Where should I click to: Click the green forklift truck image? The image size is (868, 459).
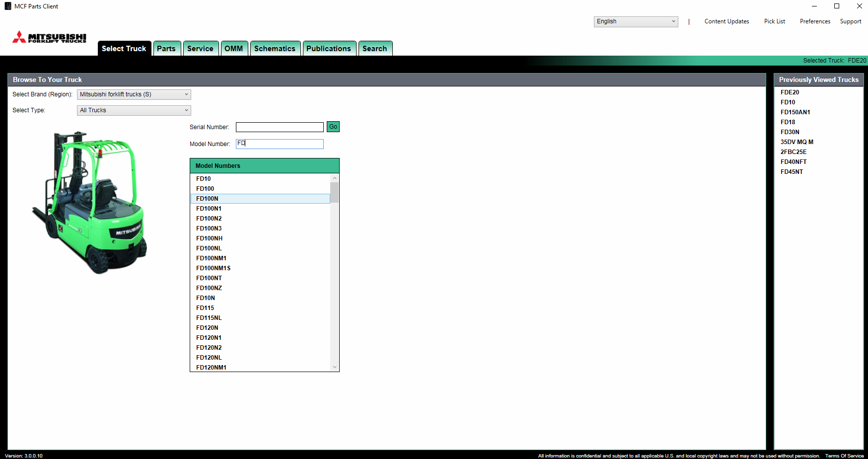click(90, 203)
